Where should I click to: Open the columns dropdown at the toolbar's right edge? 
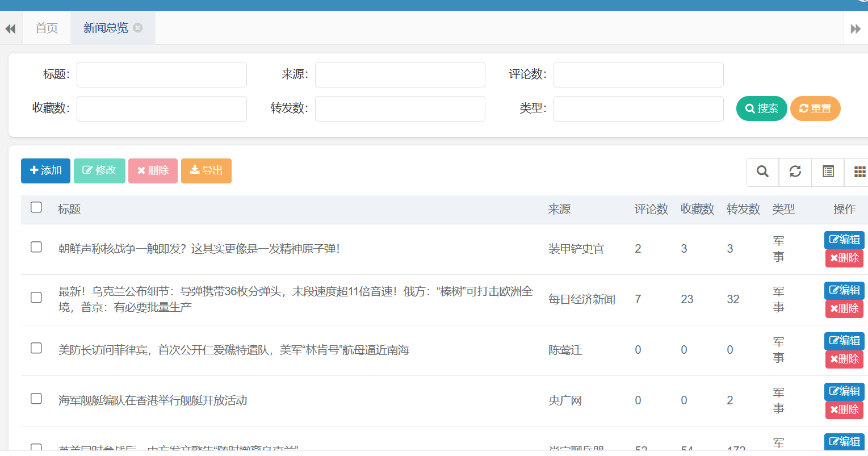pyautogui.click(x=858, y=171)
